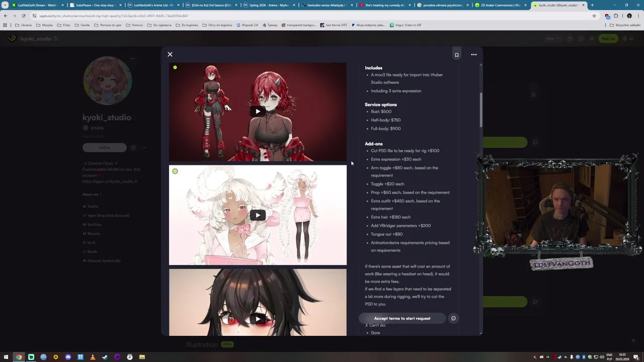Click 'Add VBridger parameters +$200' line
This screenshot has width=644, height=362.
pos(400,226)
